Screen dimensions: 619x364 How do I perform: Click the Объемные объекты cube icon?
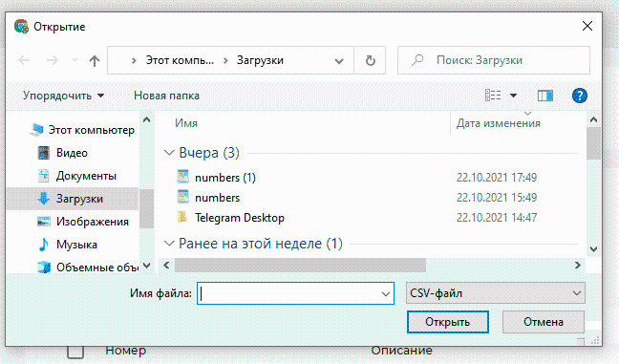pos(43,268)
